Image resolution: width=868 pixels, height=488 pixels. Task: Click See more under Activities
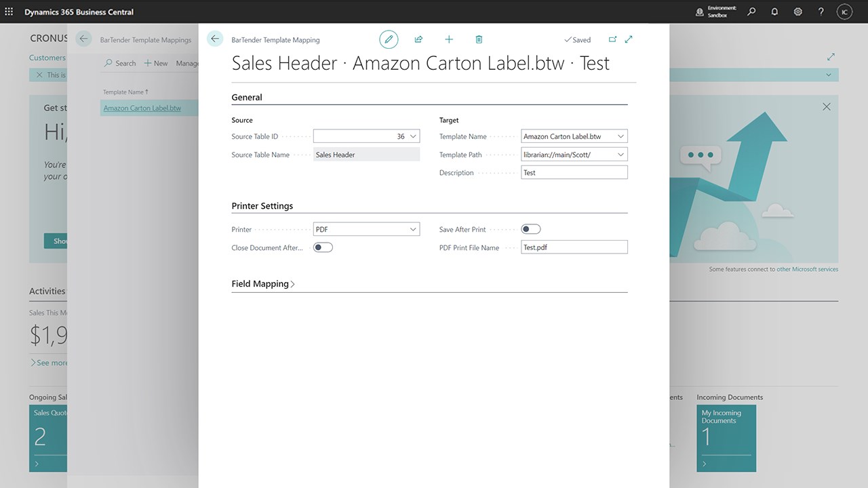49,363
